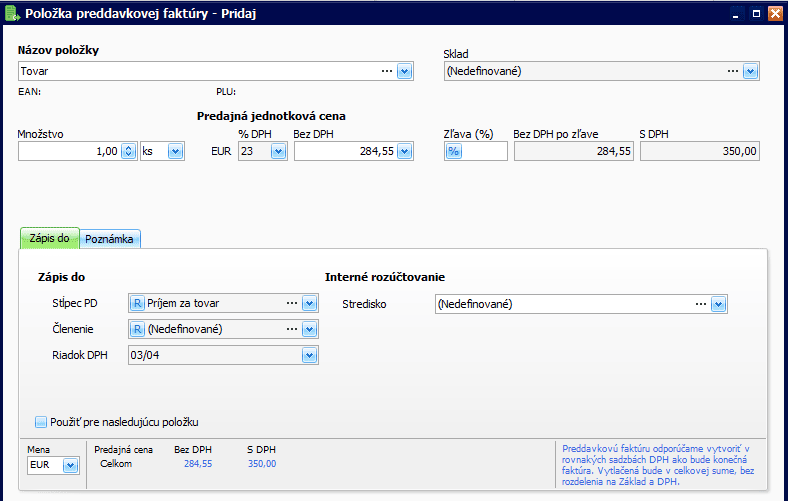Expand the % DPH rate dropdown

click(x=278, y=151)
